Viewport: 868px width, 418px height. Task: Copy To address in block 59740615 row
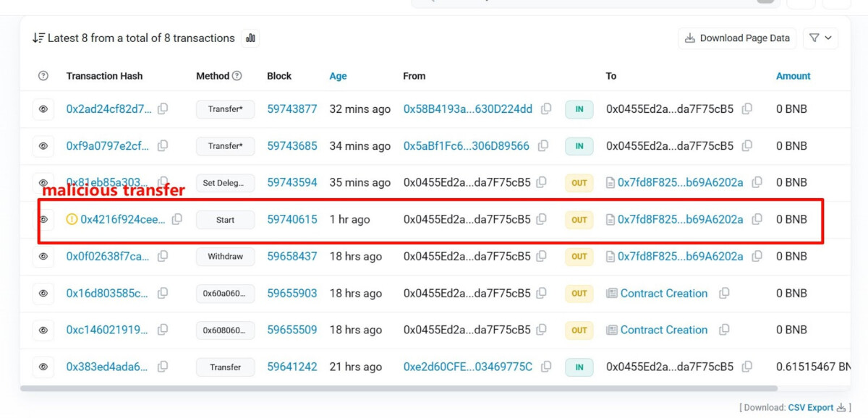point(757,218)
